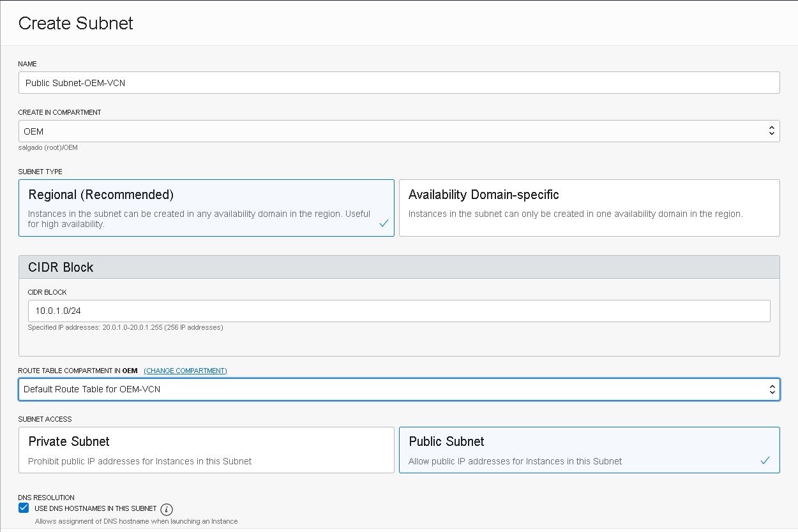Click the Change Compartment link
This screenshot has height=532, width=798.
tap(185, 371)
